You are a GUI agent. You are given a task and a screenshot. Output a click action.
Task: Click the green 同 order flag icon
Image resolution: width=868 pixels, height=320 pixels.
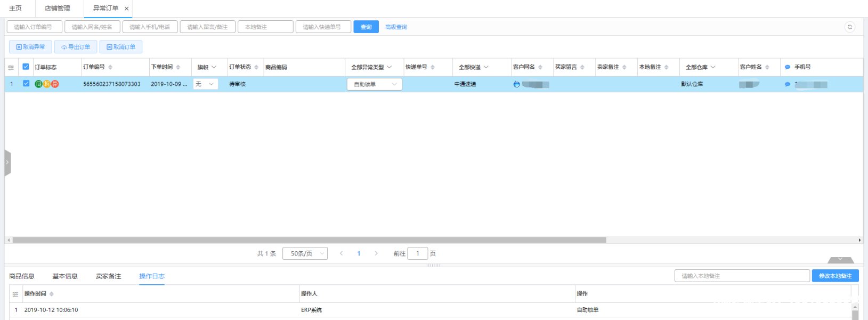[38, 84]
